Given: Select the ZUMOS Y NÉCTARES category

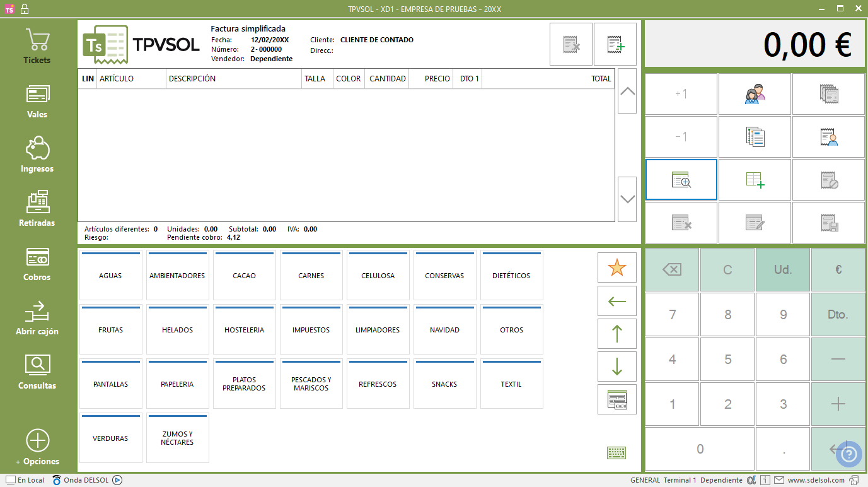Looking at the screenshot, I should coord(178,438).
